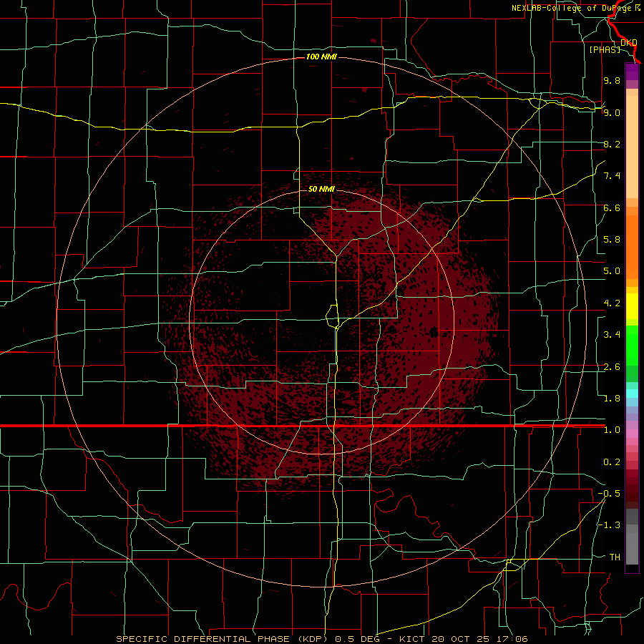Click the "[PHAS]" unit label above color bar
Screen dimensions: 644x644
(605, 49)
